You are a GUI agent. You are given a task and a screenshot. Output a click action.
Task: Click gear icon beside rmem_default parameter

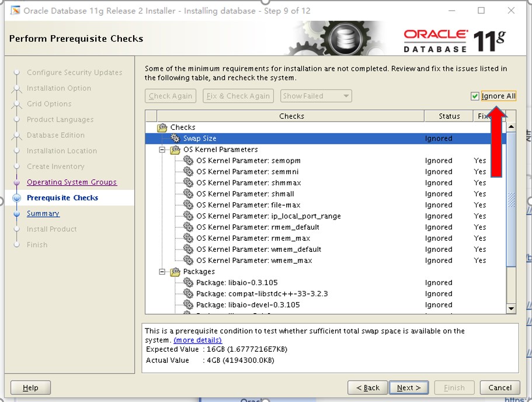pyautogui.click(x=188, y=227)
